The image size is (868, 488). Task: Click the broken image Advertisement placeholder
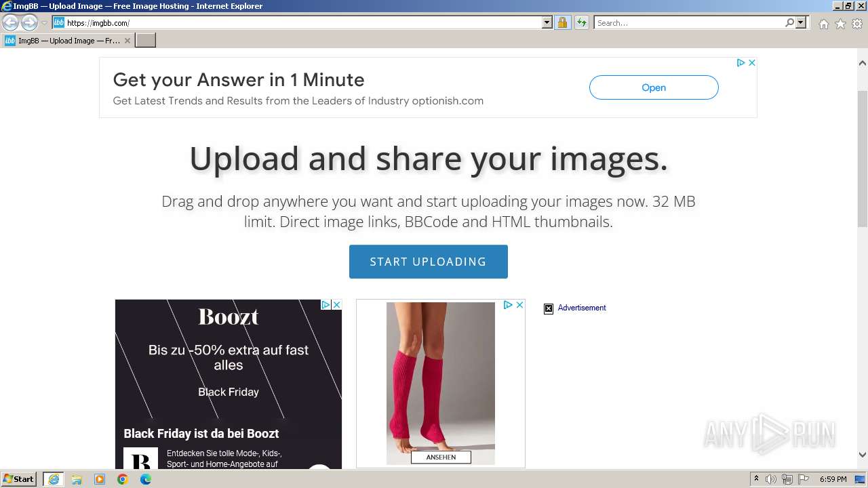click(x=549, y=308)
